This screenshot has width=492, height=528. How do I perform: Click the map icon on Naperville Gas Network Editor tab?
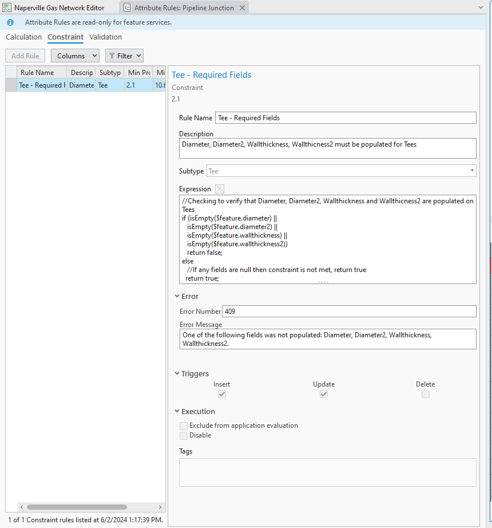7,7
